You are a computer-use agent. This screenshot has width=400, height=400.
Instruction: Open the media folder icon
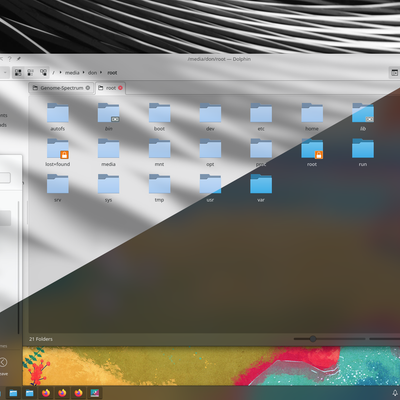[108, 148]
